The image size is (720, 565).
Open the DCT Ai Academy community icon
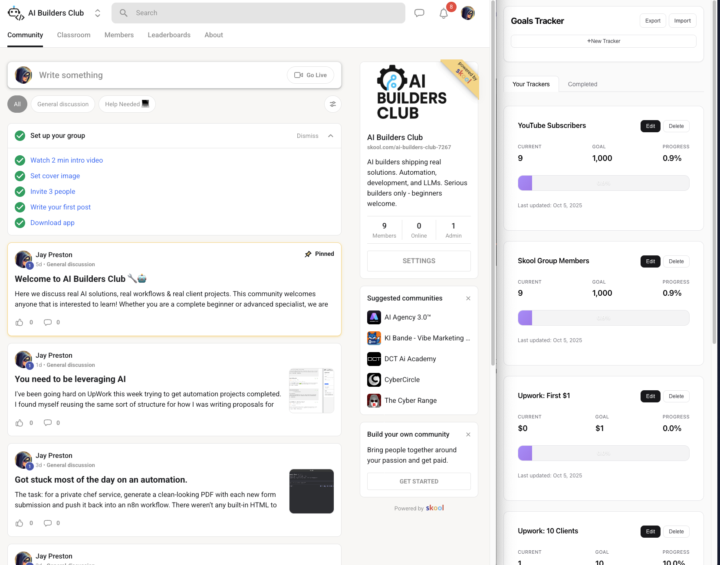point(374,359)
